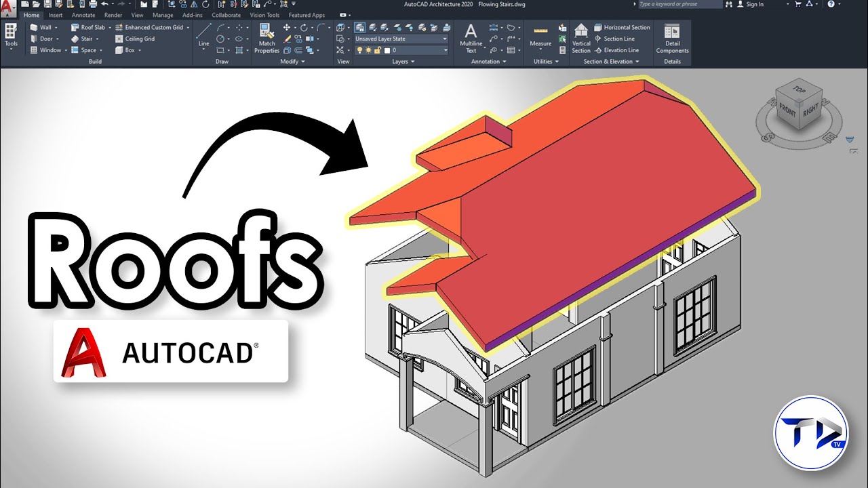Expand the Layers panel
This screenshot has width=868, height=488.
pyautogui.click(x=403, y=62)
